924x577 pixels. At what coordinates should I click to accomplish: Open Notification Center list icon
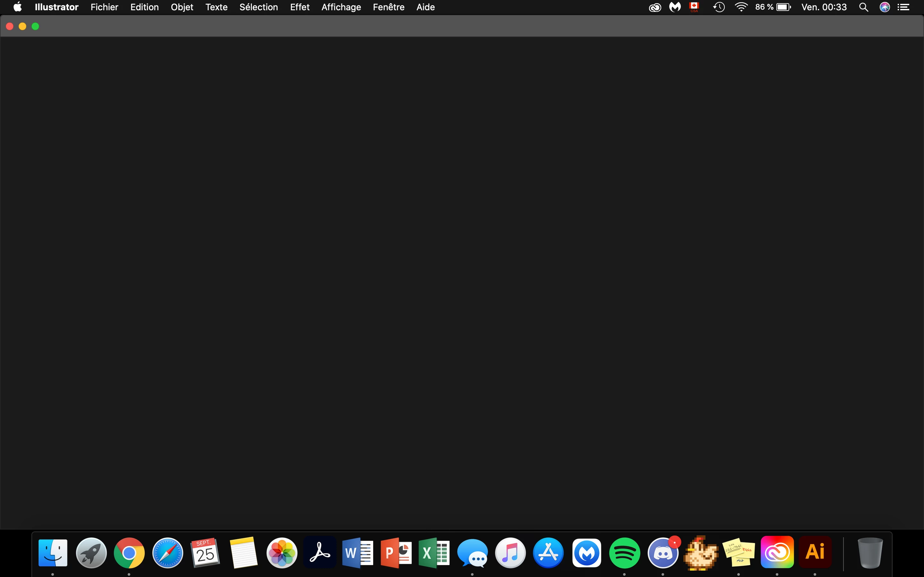(903, 7)
